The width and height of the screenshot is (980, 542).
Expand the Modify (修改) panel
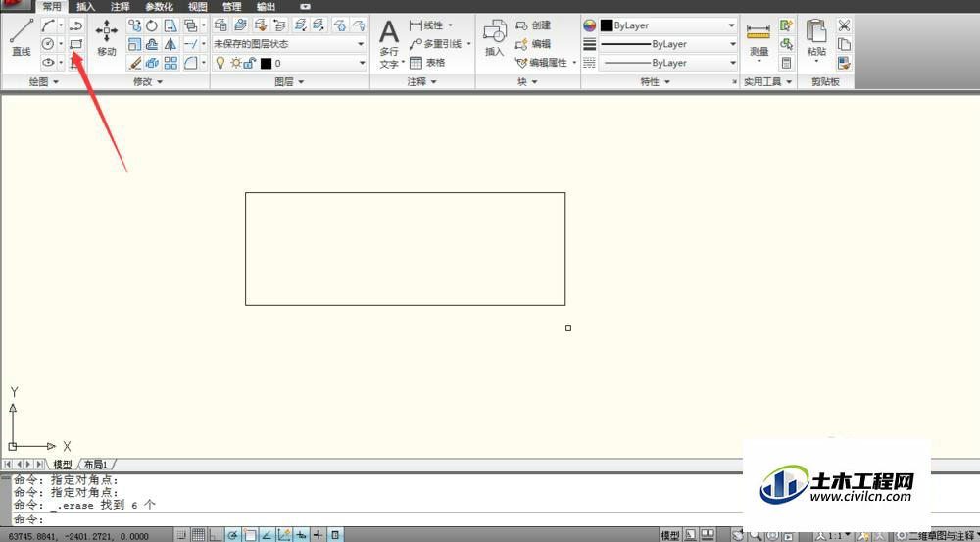(x=148, y=82)
